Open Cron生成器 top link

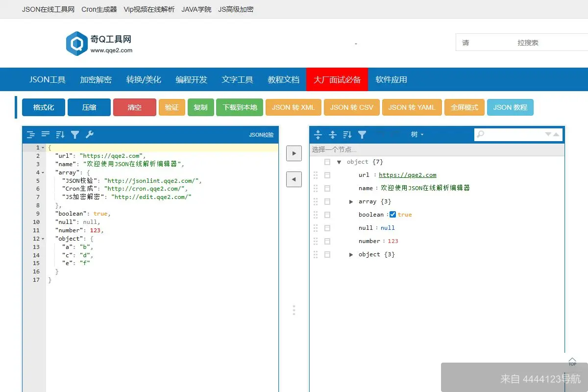tap(99, 9)
